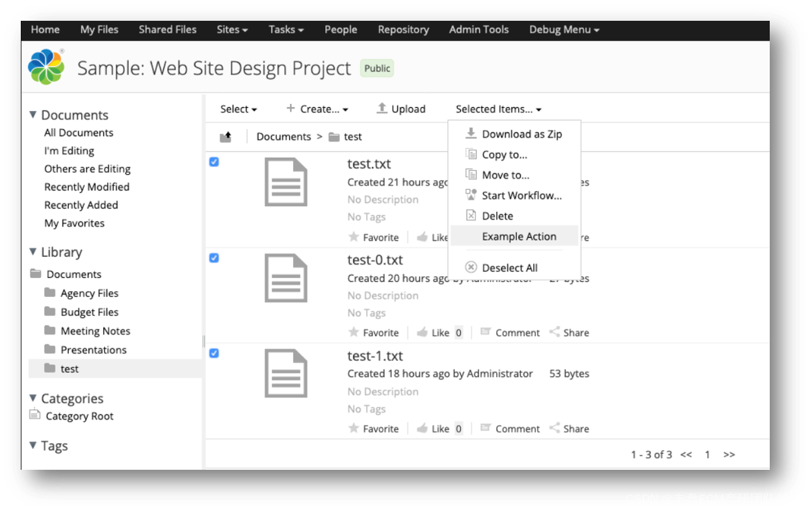This screenshot has height=512, width=812.
Task: Show the I'm Editing filter
Action: [69, 151]
